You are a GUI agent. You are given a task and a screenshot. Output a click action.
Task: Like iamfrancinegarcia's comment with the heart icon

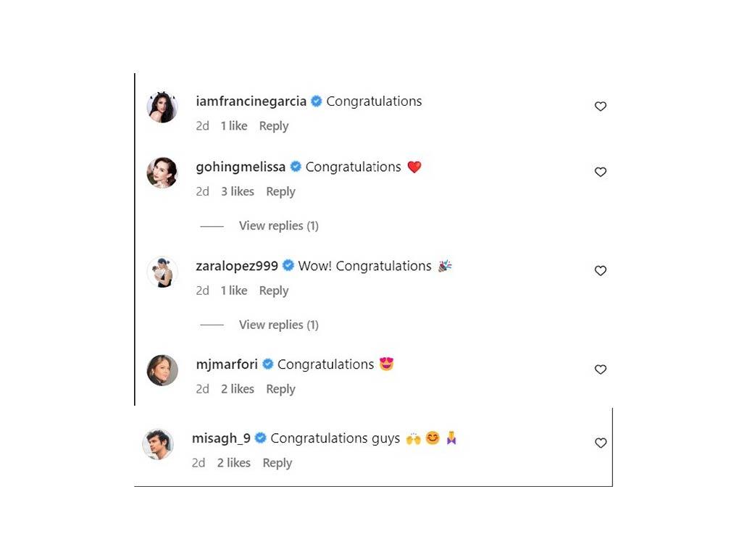600,106
